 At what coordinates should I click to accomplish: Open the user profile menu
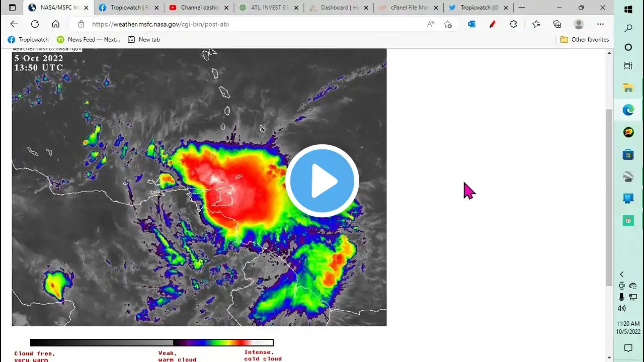pyautogui.click(x=579, y=24)
